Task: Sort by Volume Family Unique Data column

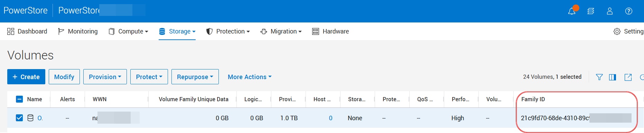Action: [x=194, y=99]
